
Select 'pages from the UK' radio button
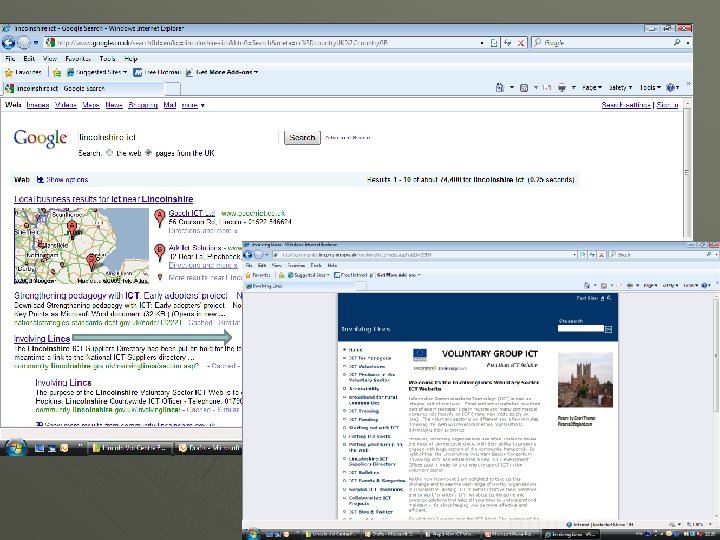(148, 153)
